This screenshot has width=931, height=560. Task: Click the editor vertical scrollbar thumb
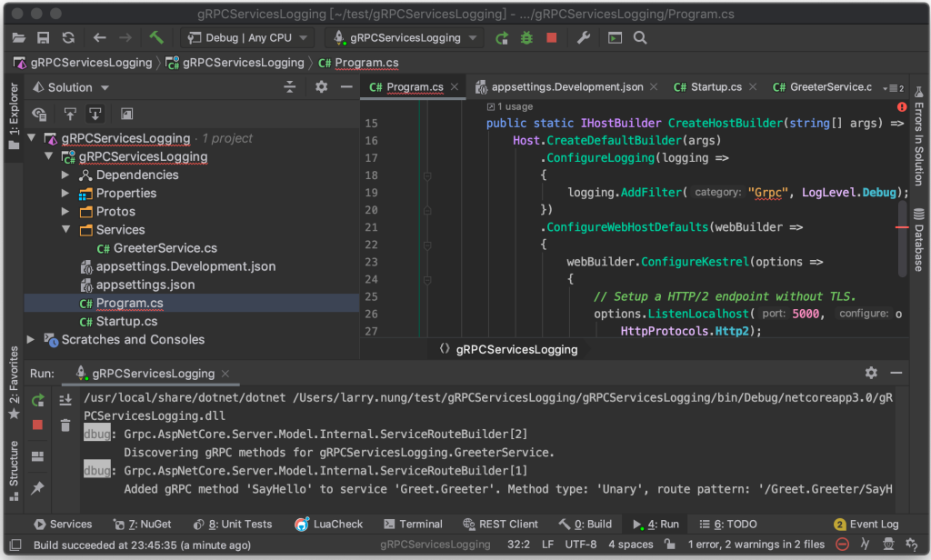(x=903, y=239)
